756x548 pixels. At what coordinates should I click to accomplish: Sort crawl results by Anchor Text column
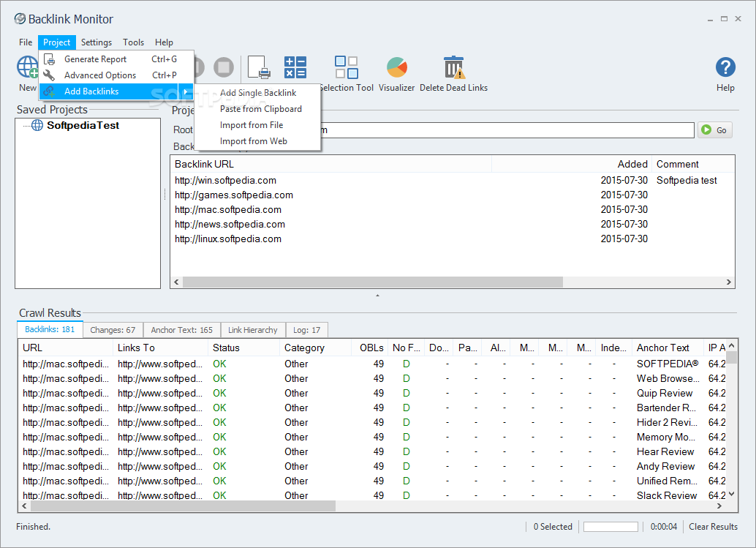668,348
